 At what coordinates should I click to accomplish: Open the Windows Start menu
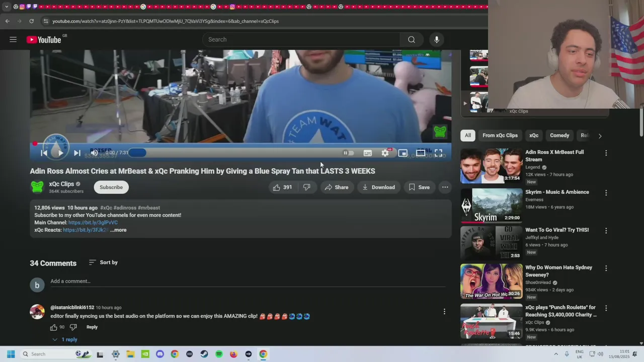point(11,354)
